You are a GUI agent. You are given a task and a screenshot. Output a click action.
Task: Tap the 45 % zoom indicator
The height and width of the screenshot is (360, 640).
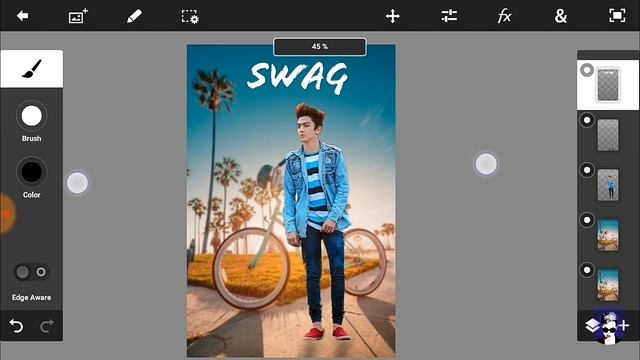point(320,47)
